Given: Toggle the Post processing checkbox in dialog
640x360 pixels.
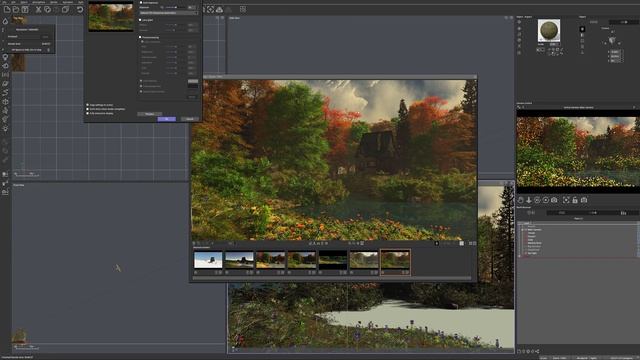Looking at the screenshot, I should pos(140,37).
